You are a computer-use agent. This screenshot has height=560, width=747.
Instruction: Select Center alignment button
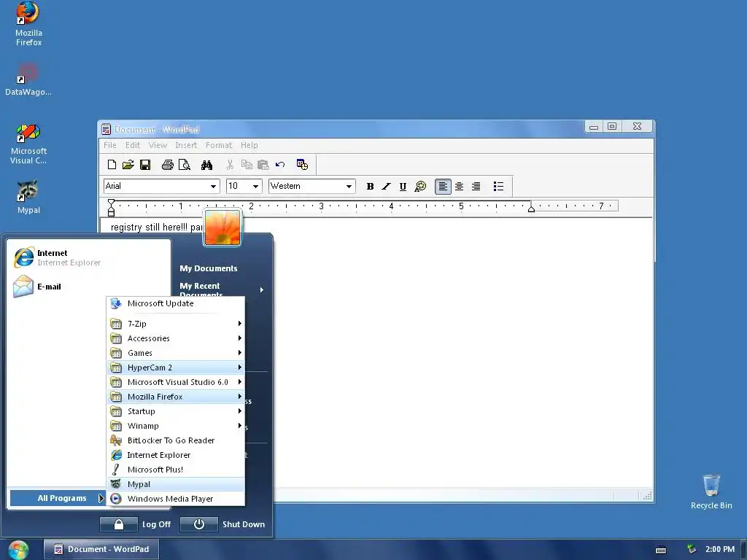coord(460,186)
